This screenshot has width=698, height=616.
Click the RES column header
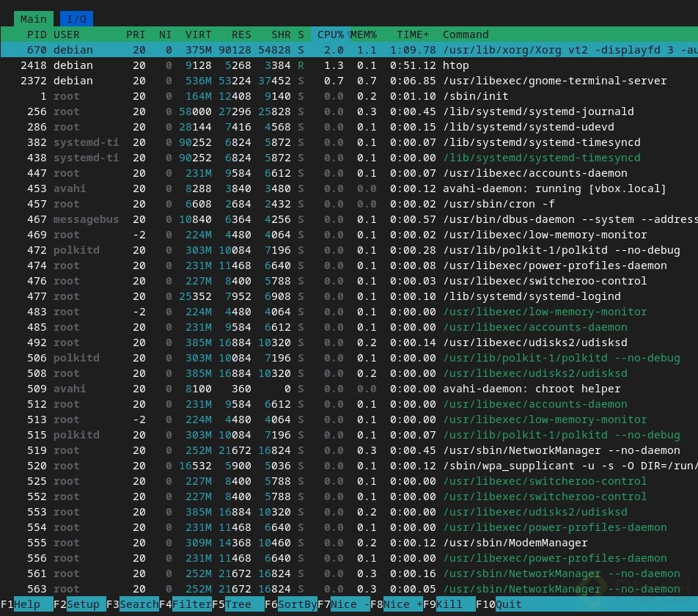[240, 34]
